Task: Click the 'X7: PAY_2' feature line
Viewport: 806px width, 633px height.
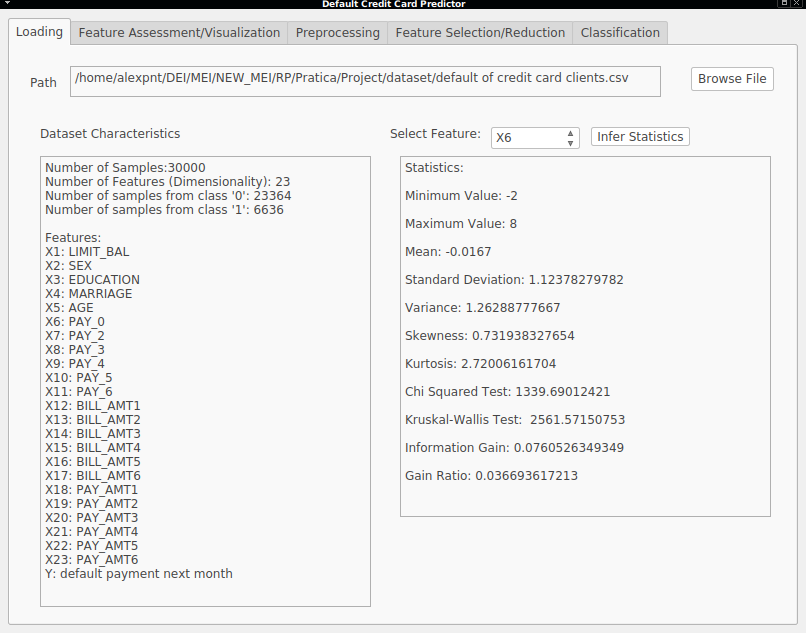Action: [x=75, y=336]
